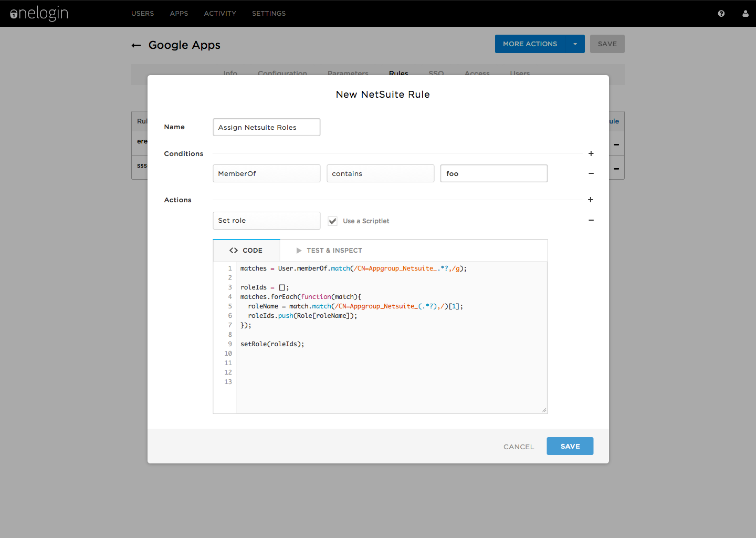The height and width of the screenshot is (538, 756).
Task: Click the resize handle of the code editor
Action: click(x=544, y=410)
